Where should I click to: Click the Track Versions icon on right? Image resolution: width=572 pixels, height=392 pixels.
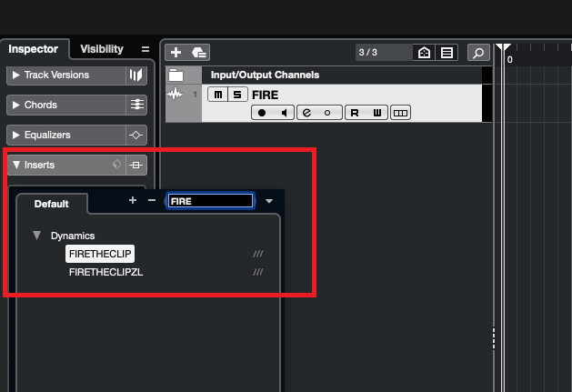tap(136, 75)
